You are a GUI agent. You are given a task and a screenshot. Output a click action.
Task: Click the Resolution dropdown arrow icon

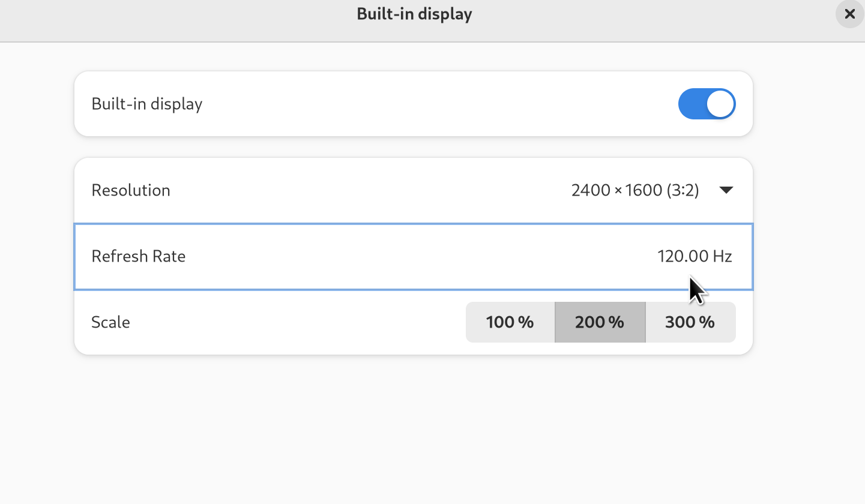click(726, 190)
